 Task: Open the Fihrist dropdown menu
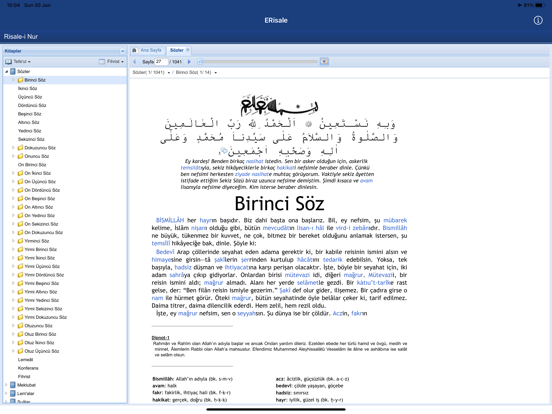click(x=111, y=61)
